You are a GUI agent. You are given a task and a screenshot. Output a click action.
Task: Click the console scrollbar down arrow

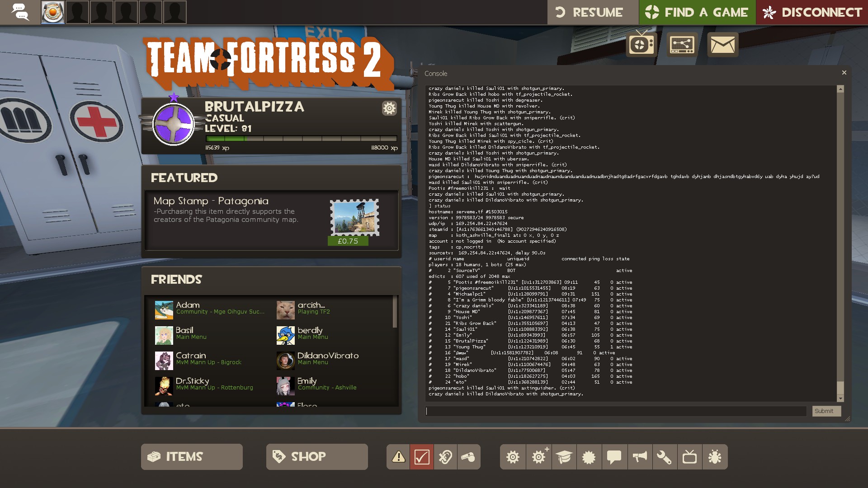840,399
